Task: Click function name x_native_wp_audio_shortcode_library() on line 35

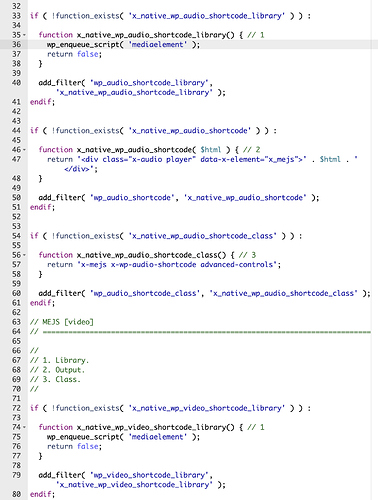Action: point(156,35)
